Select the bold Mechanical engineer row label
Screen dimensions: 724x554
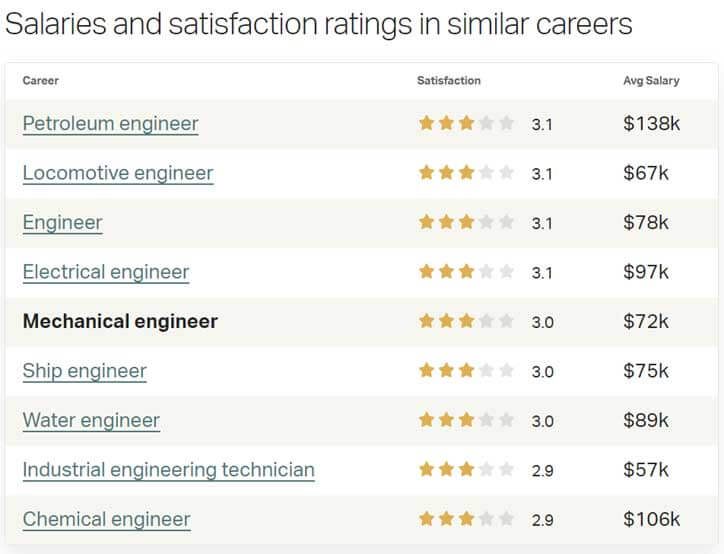(x=120, y=321)
